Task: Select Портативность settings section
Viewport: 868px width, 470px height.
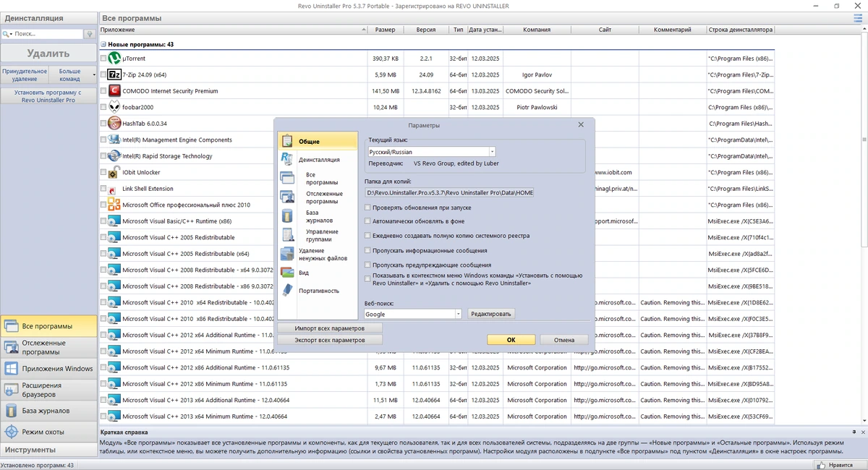Action: (x=319, y=291)
